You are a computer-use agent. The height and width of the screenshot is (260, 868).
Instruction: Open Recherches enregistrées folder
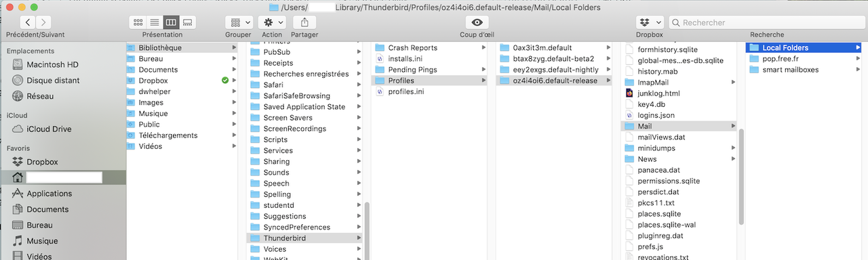click(305, 74)
